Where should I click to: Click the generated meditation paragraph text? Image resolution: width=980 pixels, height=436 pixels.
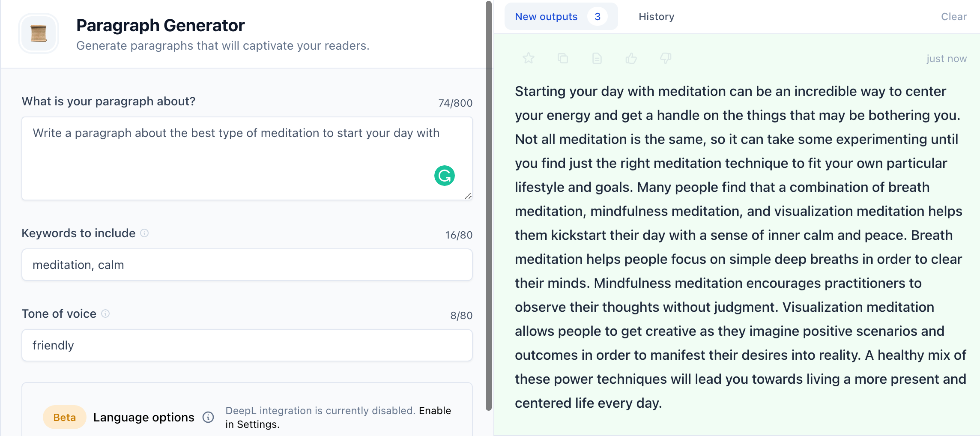(740, 247)
